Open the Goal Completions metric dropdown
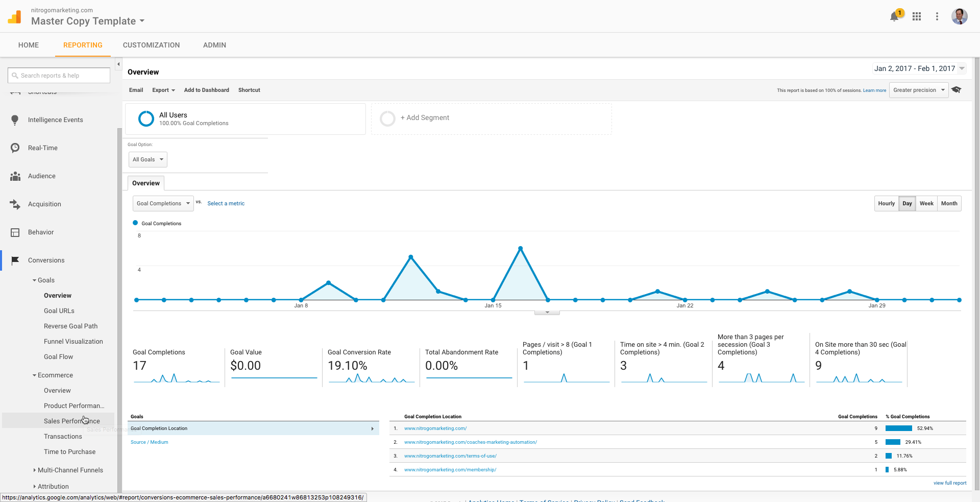 click(x=163, y=203)
